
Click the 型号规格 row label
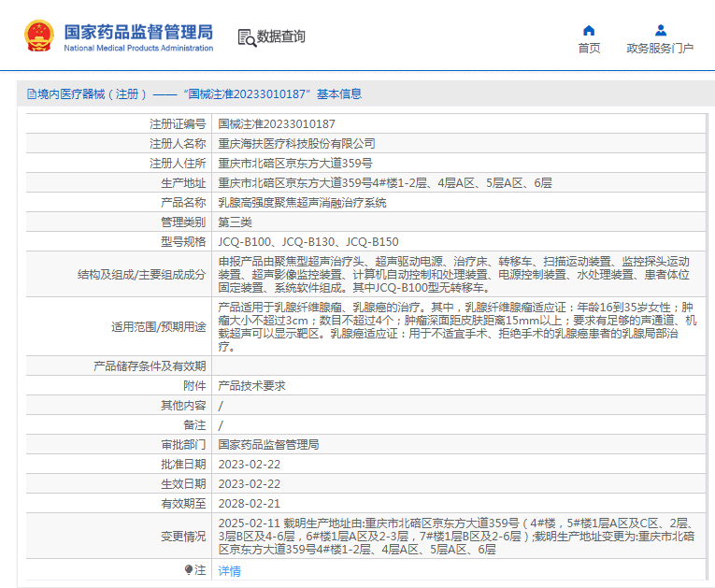point(183,242)
